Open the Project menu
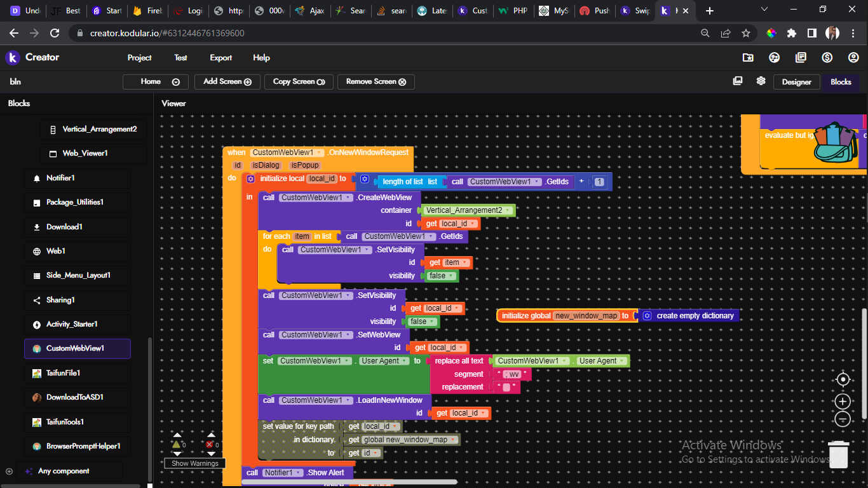 [139, 58]
